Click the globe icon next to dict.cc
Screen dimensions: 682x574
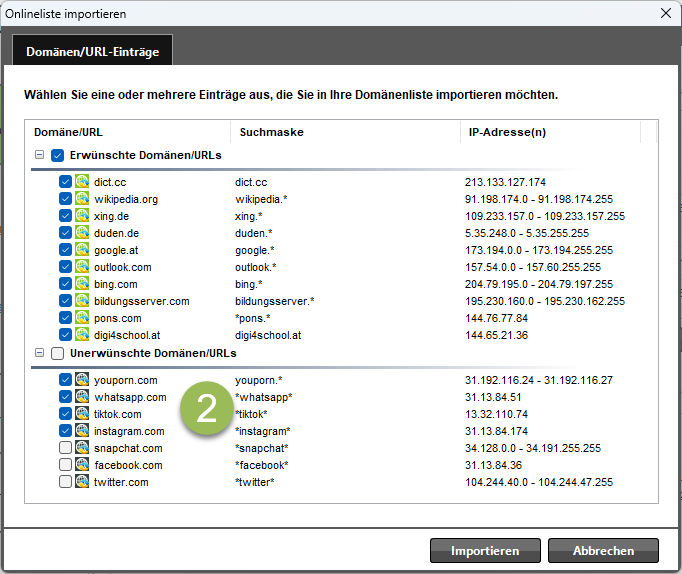click(x=82, y=182)
